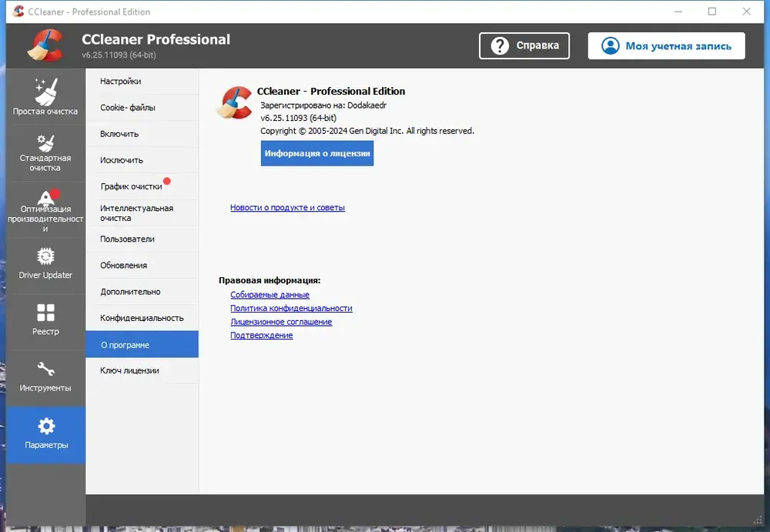This screenshot has height=532, width=770.
Task: Click the version text v6.25.11093 in header
Action: (119, 55)
